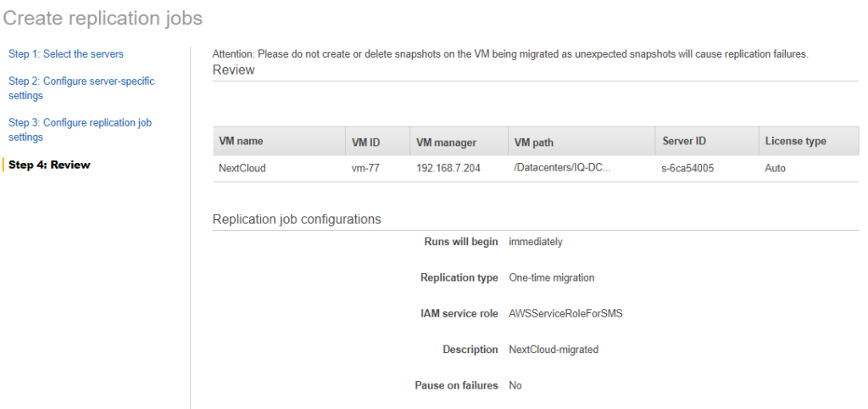Open Step 3: Configure replication job settings
The image size is (868, 409).
coord(80,130)
